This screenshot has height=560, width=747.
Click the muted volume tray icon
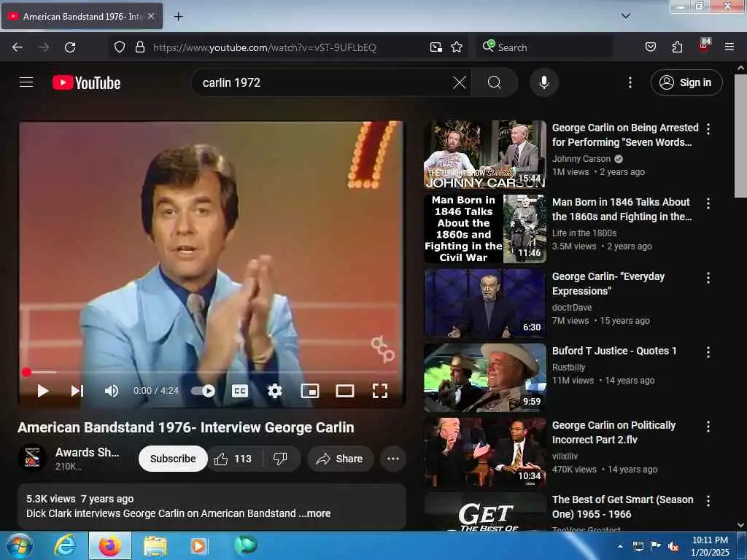pos(673,546)
